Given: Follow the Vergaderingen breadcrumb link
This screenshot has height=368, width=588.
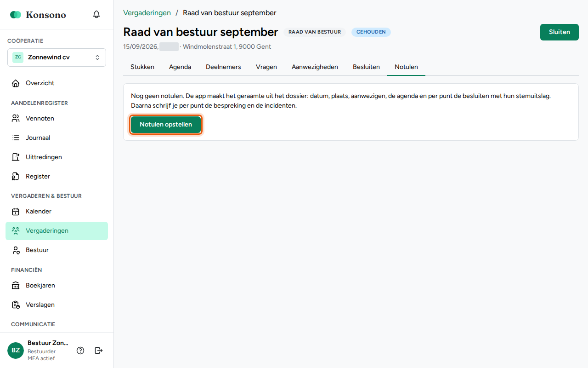Looking at the screenshot, I should click(x=147, y=13).
